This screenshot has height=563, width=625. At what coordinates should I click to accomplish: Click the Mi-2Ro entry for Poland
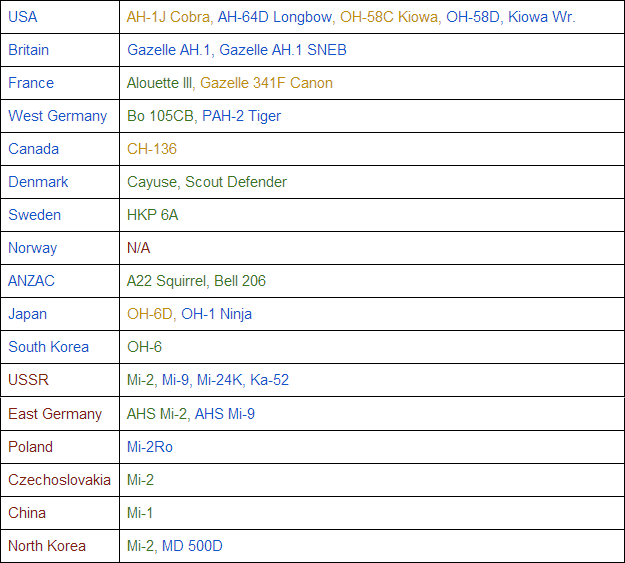(x=149, y=447)
